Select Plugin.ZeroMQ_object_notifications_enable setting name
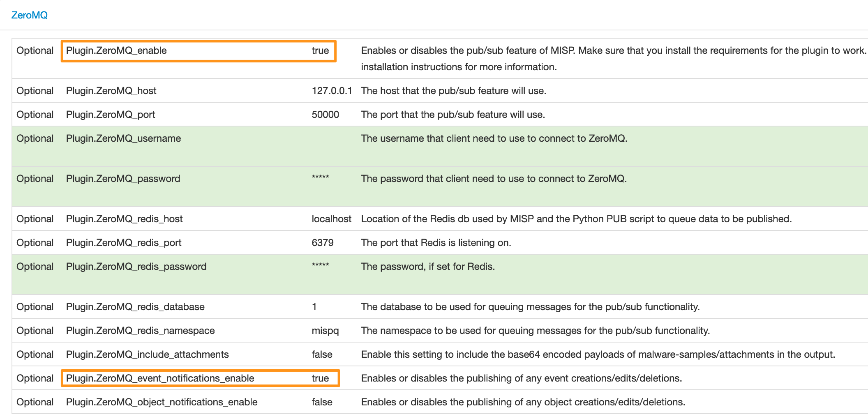The height and width of the screenshot is (414, 868). [162, 402]
